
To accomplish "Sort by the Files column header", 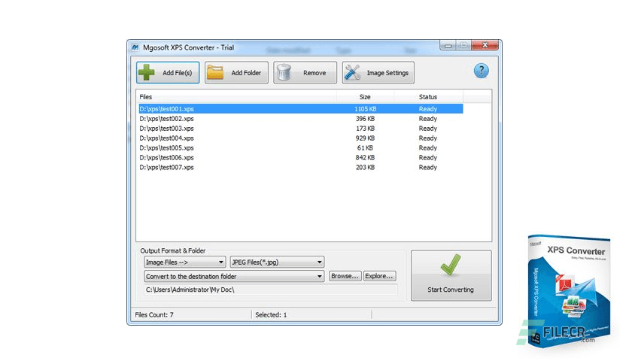I will click(237, 96).
